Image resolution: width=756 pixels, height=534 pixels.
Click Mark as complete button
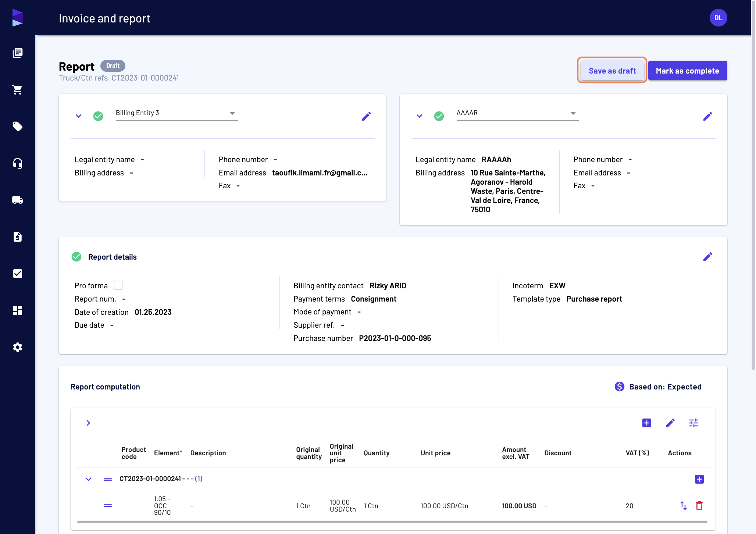click(688, 71)
